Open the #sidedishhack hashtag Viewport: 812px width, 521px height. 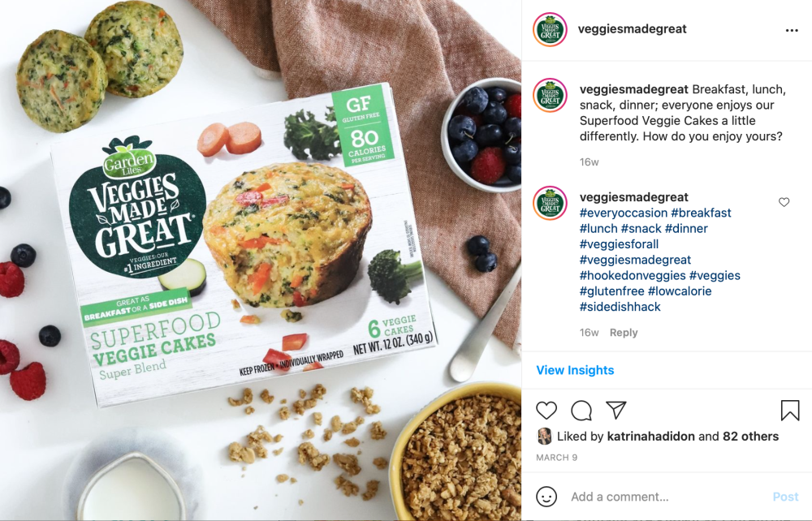(620, 307)
